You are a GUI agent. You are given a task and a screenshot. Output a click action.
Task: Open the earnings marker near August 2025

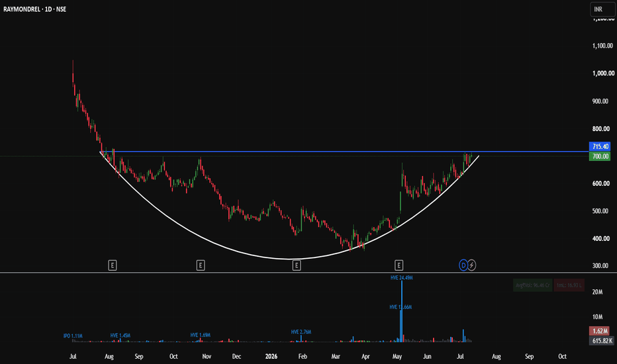coord(112,265)
